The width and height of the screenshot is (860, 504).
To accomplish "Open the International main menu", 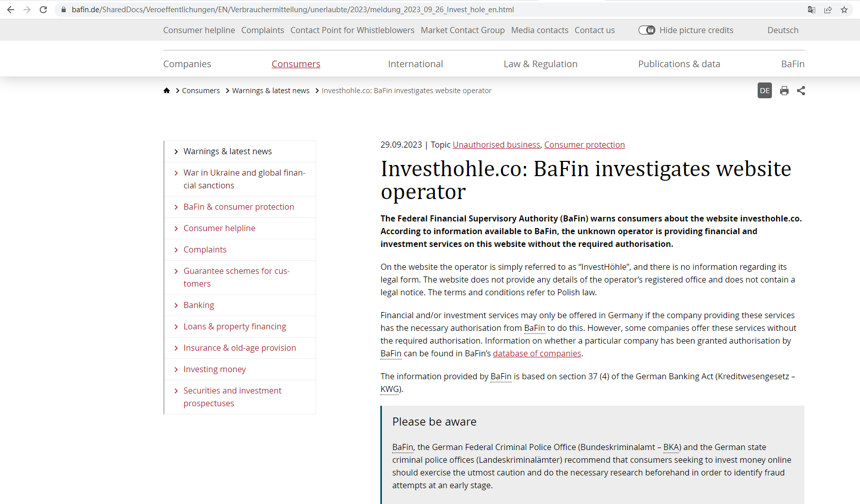I will pos(415,64).
